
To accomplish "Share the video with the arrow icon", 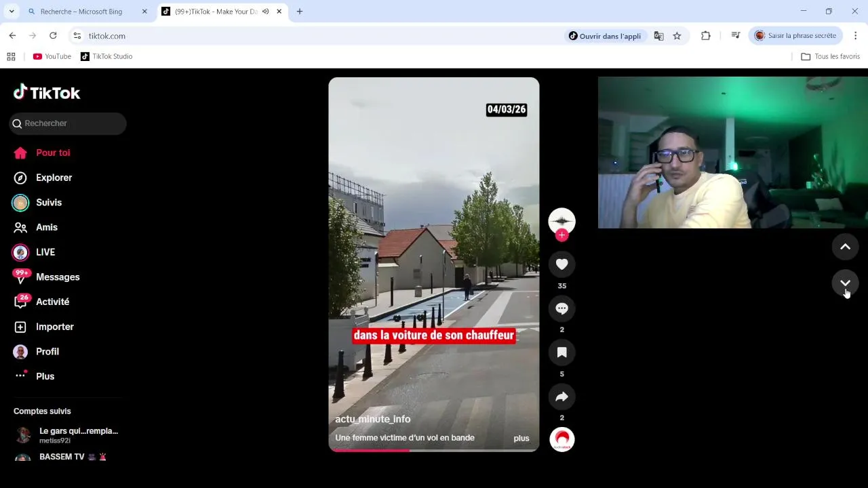I will [x=561, y=396].
